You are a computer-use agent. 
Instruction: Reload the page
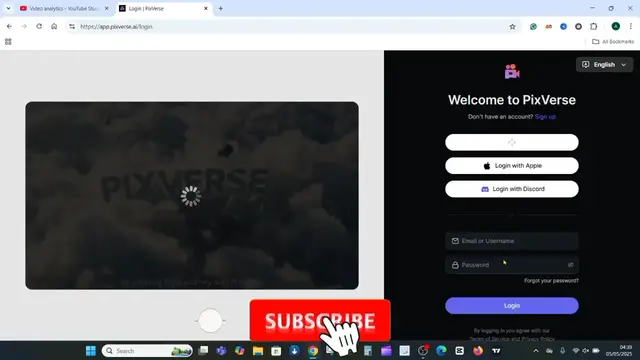coord(39,27)
